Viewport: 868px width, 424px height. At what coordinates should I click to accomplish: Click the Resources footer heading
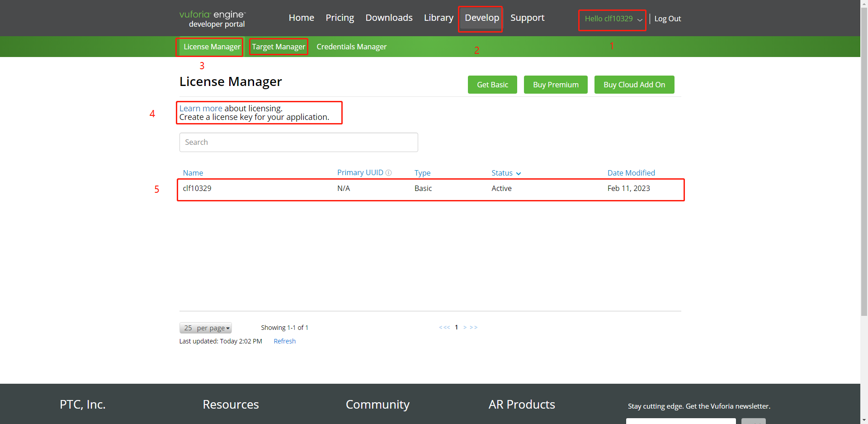[231, 405]
